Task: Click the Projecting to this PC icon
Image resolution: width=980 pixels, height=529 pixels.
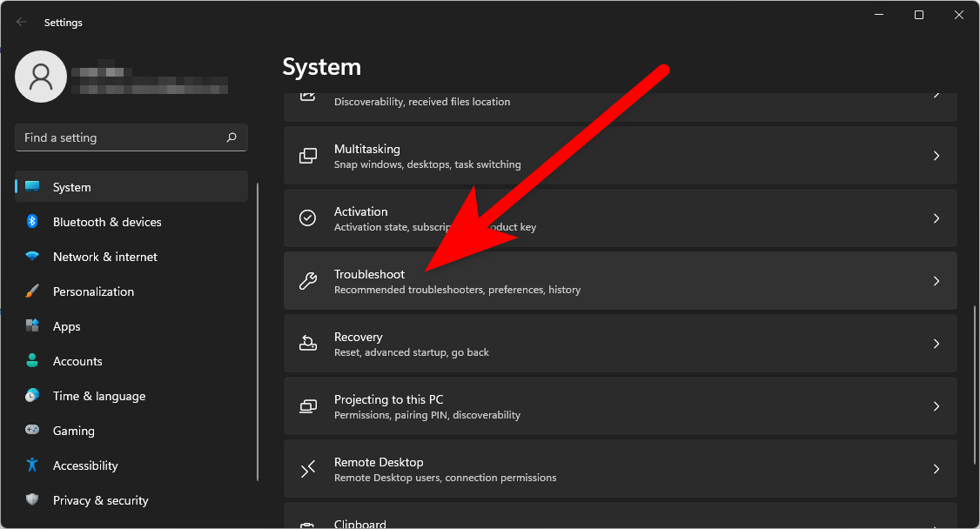Action: pyautogui.click(x=308, y=406)
